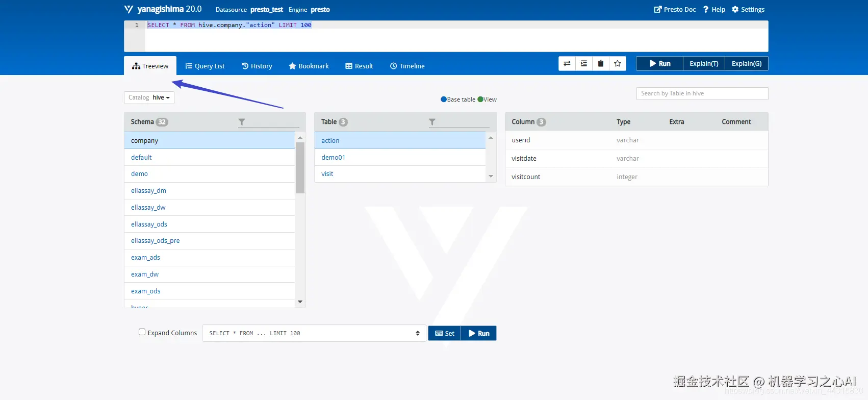
Task: Click the Table list scrollbar down arrow
Action: [x=491, y=177]
